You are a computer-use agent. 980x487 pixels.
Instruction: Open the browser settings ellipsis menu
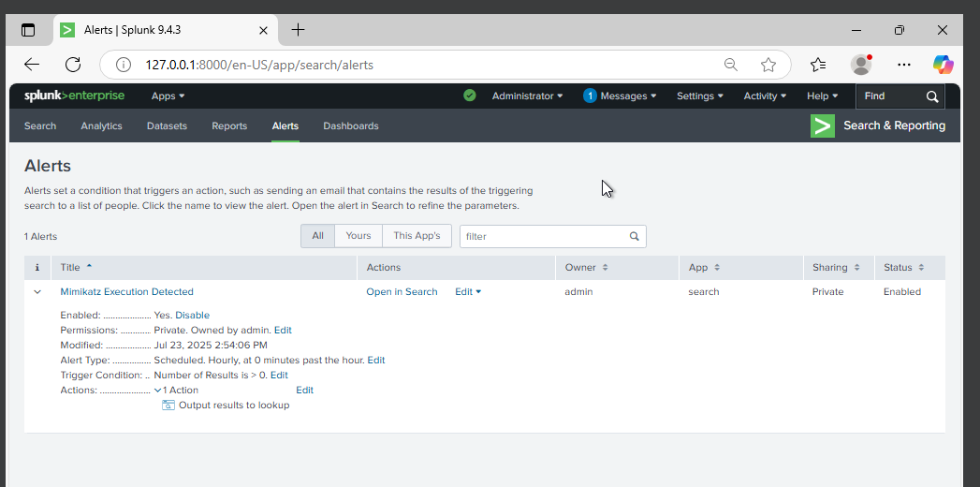point(904,65)
